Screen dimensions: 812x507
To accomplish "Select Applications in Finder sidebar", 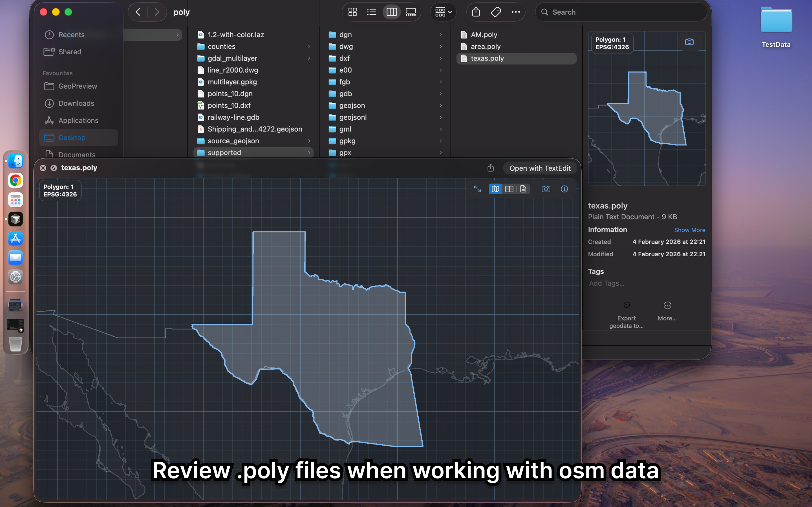I will pyautogui.click(x=78, y=120).
